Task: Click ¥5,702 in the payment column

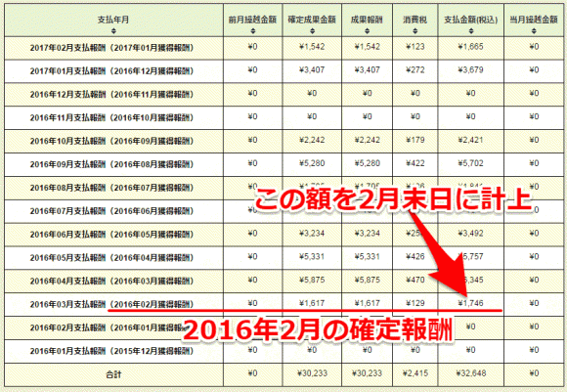Action: click(471, 163)
